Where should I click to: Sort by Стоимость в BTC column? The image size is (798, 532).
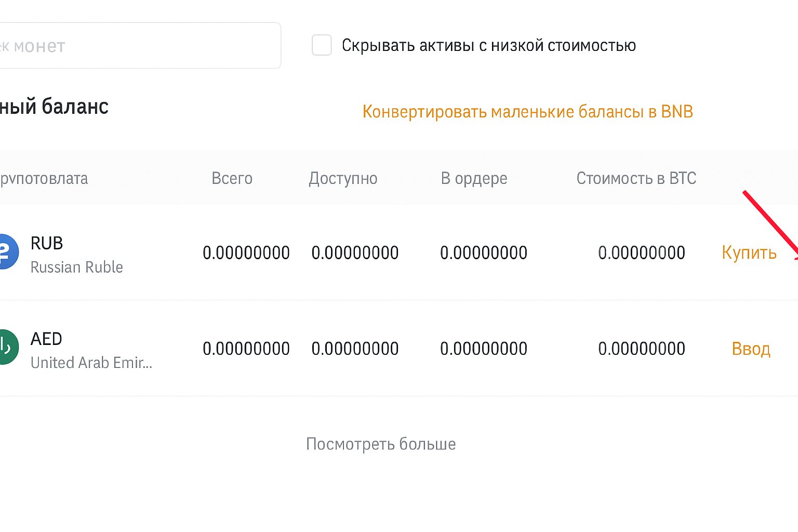coord(636,178)
